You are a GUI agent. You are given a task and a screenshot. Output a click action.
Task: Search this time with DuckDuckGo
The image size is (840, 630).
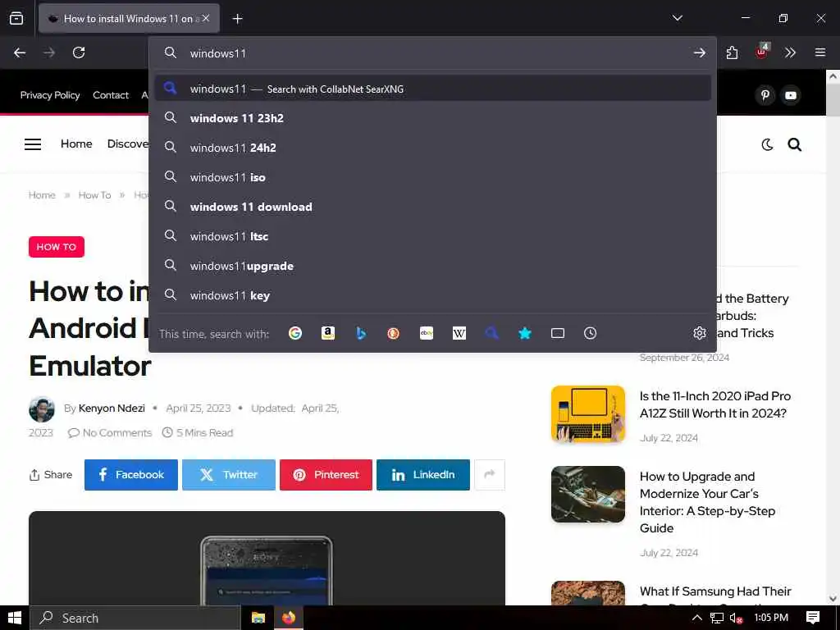pos(394,333)
